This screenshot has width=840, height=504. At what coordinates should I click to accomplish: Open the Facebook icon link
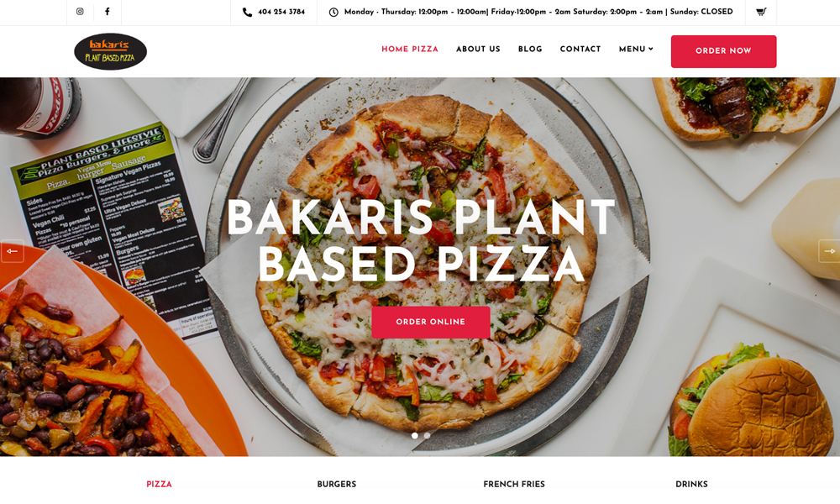(108, 11)
